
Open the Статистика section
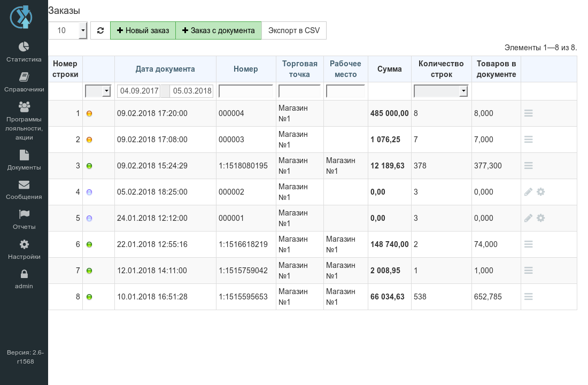pyautogui.click(x=24, y=52)
